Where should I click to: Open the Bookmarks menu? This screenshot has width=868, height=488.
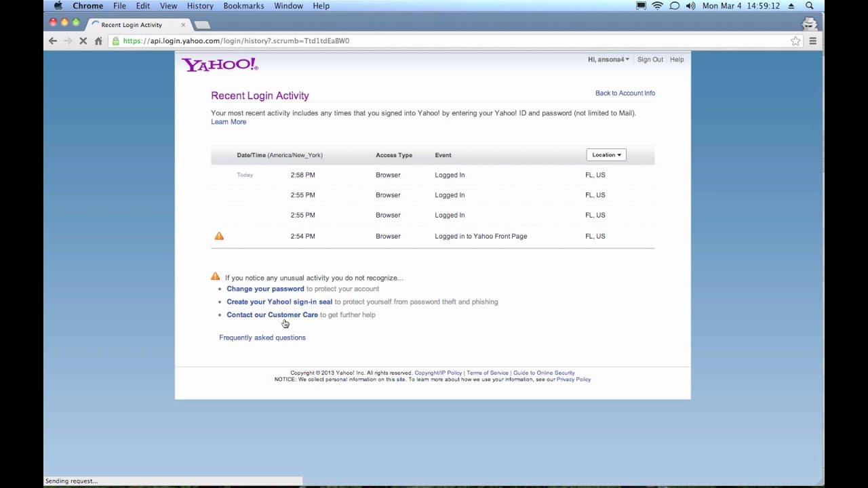pos(243,6)
